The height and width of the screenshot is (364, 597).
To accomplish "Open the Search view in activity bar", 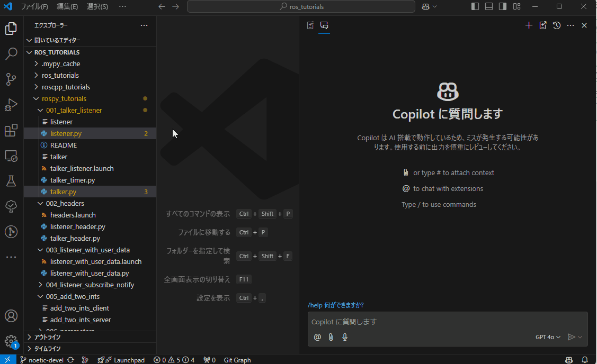I will (11, 53).
